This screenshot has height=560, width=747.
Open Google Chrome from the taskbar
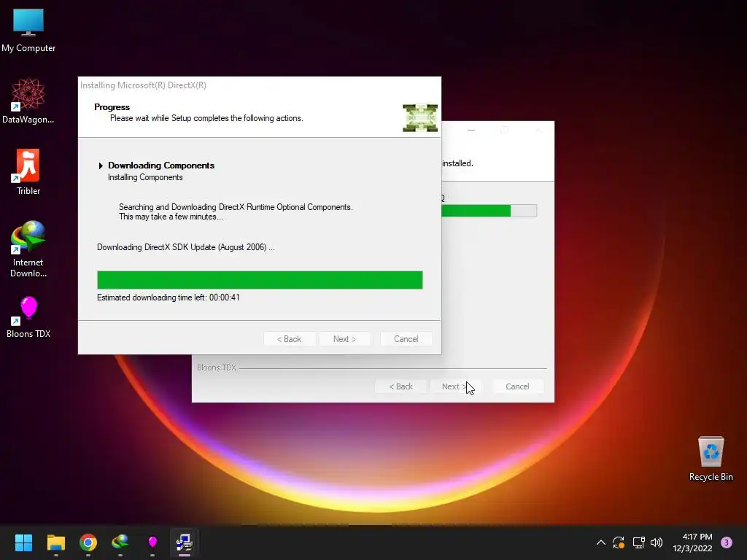tap(88, 542)
